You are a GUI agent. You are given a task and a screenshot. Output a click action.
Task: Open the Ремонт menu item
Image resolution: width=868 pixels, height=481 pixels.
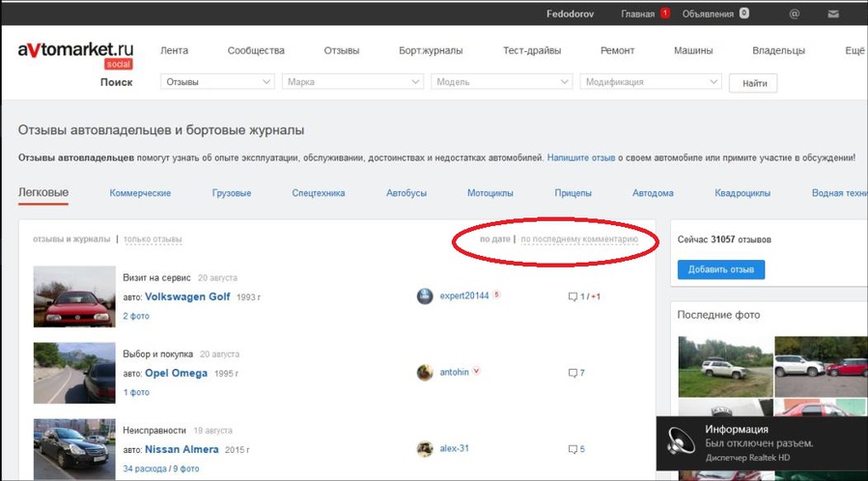coord(617,50)
